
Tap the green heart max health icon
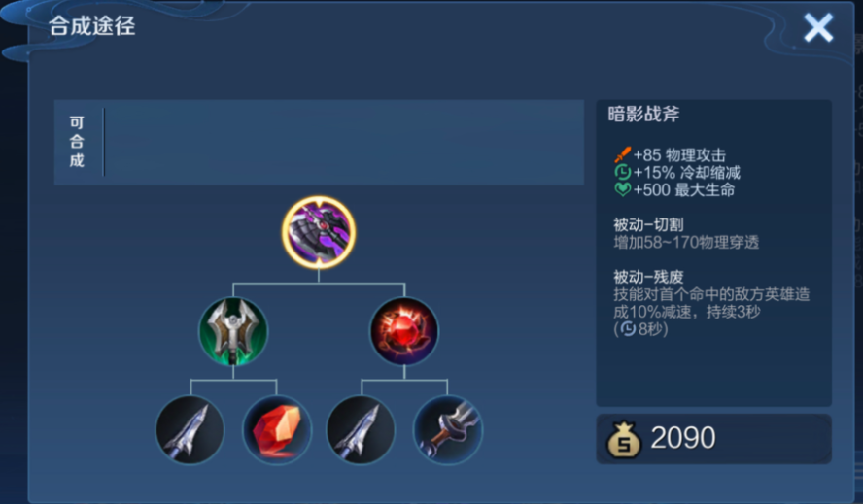click(x=623, y=189)
